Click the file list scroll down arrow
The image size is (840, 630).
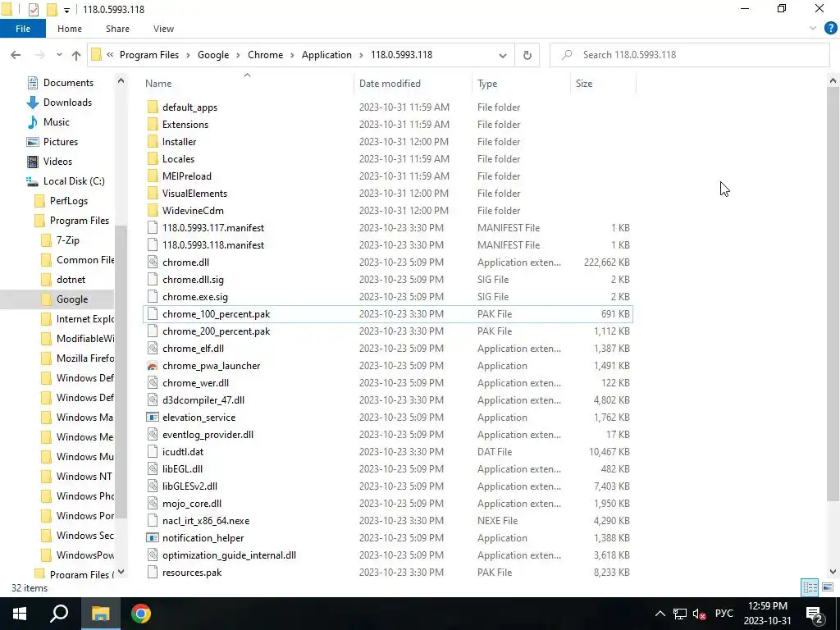[x=833, y=572]
